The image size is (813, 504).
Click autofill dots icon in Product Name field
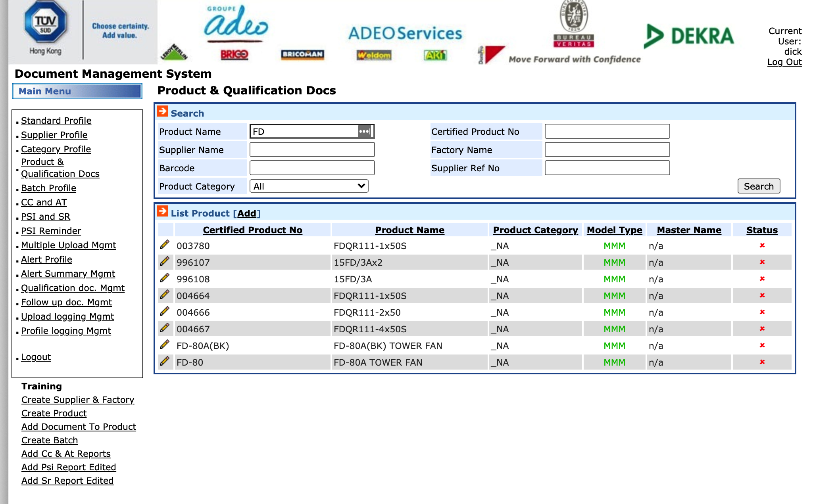(364, 131)
